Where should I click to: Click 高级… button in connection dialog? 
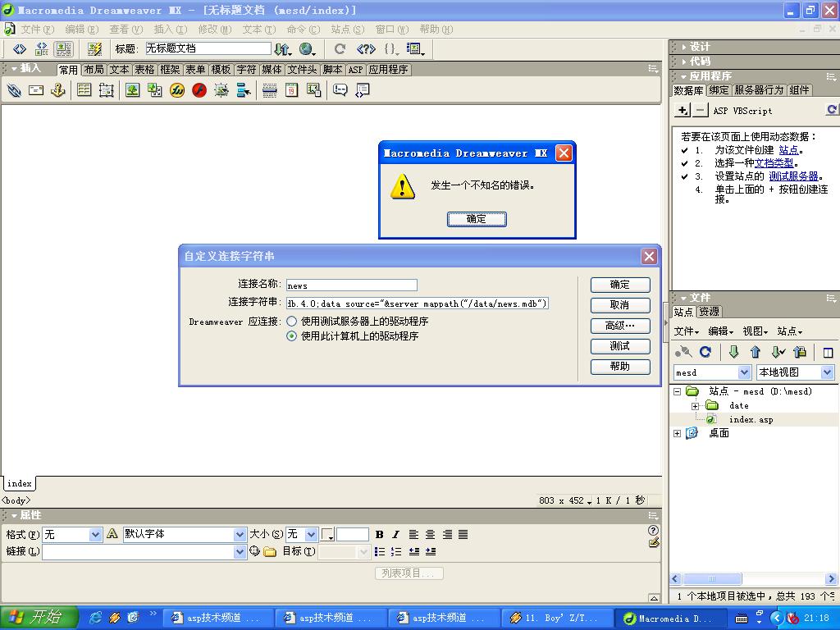pos(620,326)
